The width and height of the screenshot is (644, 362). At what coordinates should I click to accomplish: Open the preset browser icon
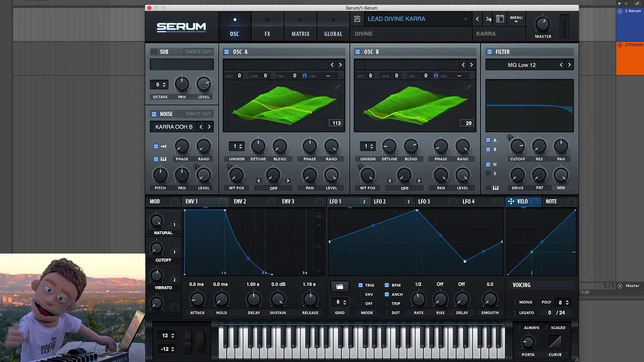pos(500,19)
